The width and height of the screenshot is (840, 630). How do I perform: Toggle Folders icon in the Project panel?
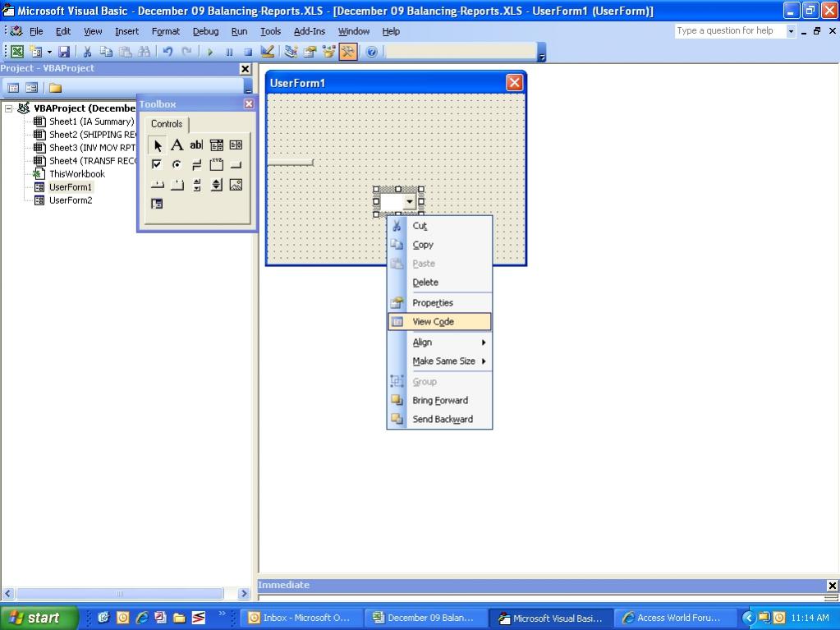[56, 87]
